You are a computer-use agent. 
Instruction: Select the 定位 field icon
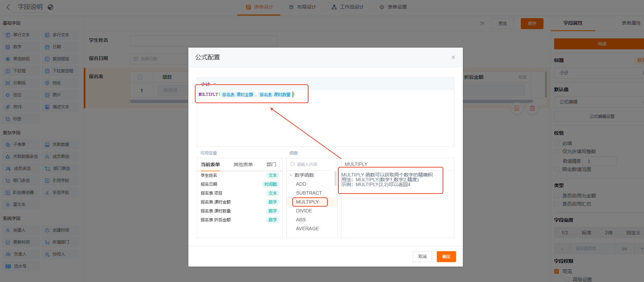(x=8, y=95)
